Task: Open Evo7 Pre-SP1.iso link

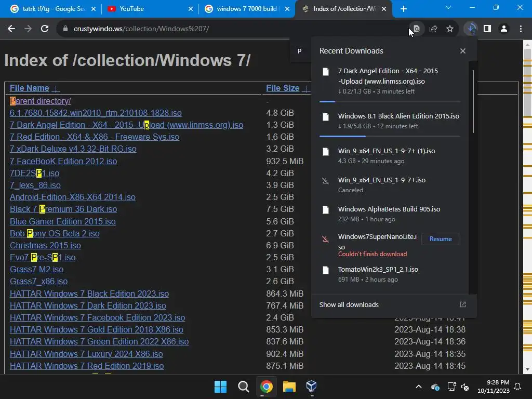Action: pos(43,258)
